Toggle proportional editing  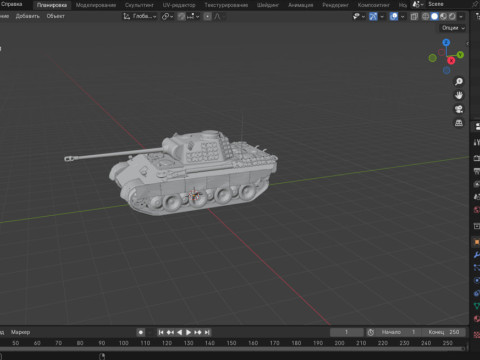(207, 16)
